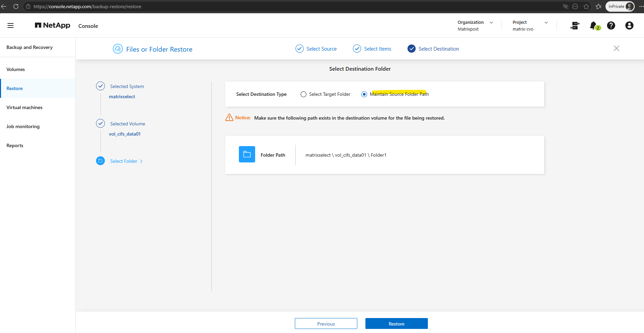
Task: Select the Maintain Source Folder Path radio button
Action: [364, 94]
